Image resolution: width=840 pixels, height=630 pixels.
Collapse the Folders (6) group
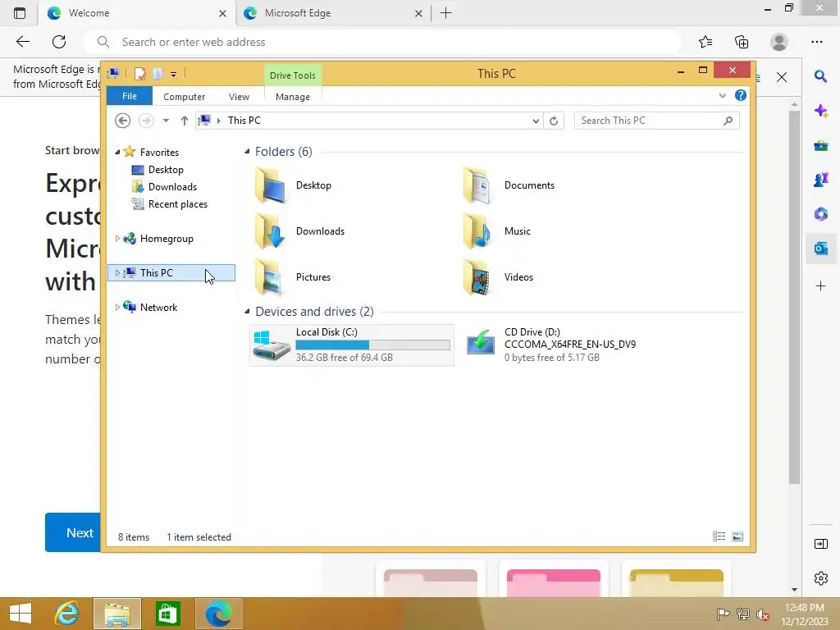click(x=247, y=152)
